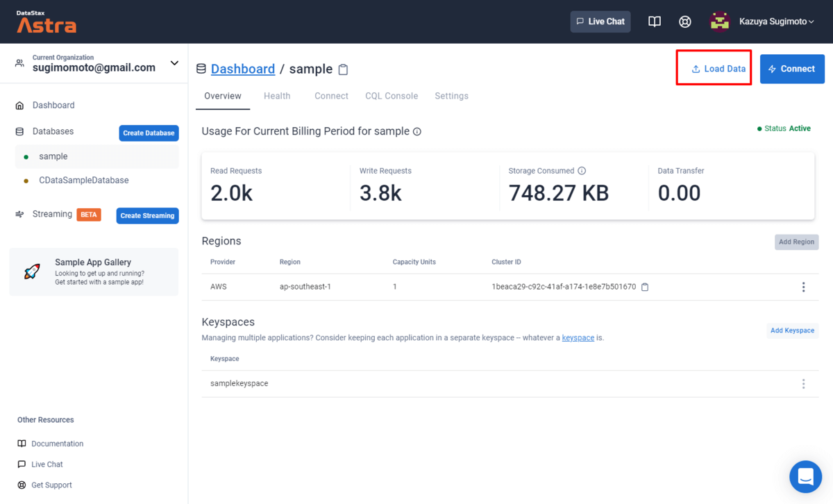Image resolution: width=833 pixels, height=504 pixels.
Task: Select Databases in the sidebar
Action: coord(53,131)
